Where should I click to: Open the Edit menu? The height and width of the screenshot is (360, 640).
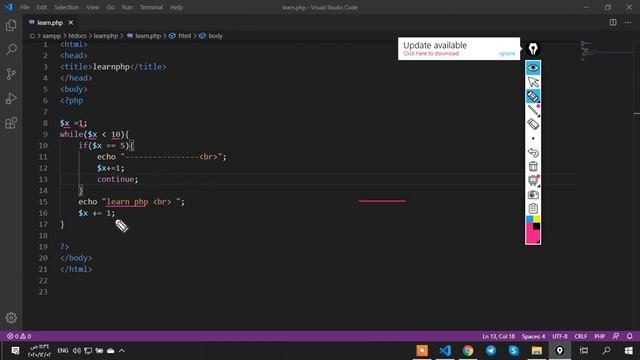(x=42, y=7)
